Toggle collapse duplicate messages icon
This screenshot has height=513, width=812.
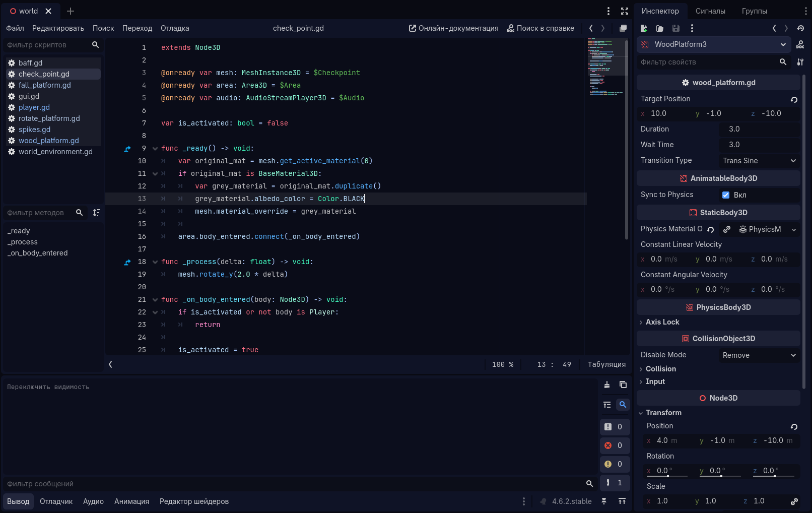[x=607, y=405]
